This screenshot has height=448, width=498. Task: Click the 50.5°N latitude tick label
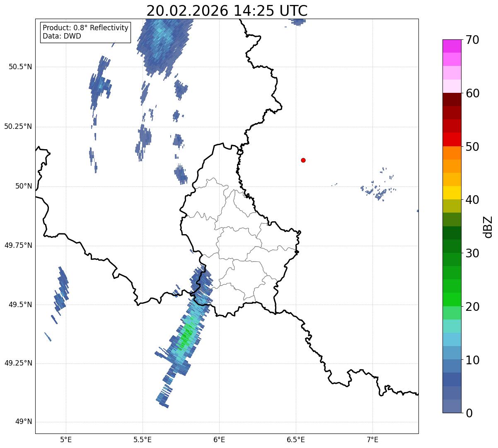pos(20,67)
